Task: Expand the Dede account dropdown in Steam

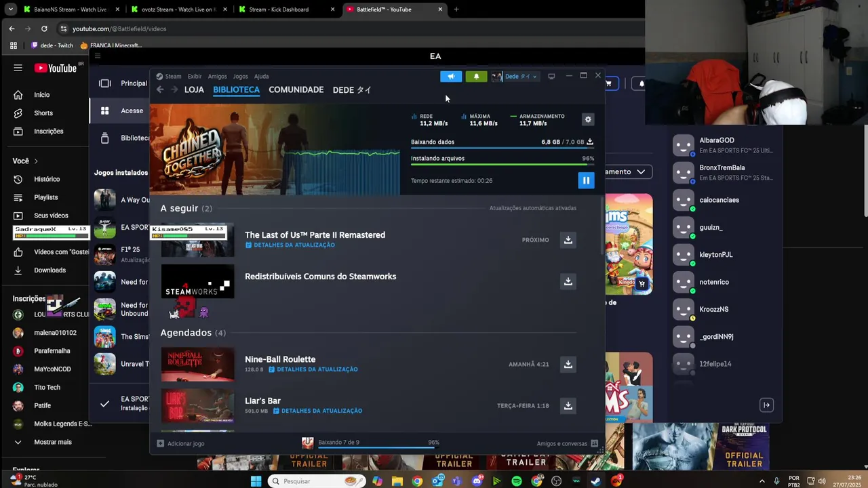Action: click(534, 77)
